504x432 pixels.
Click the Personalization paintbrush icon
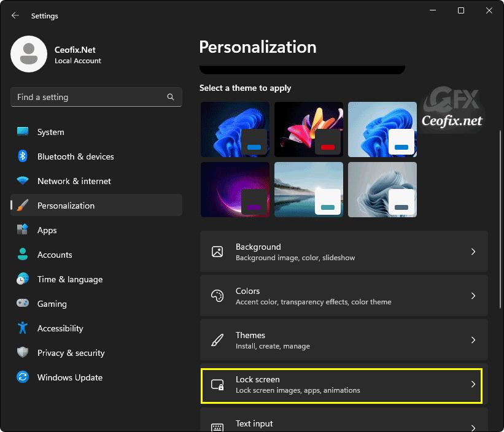coord(23,206)
